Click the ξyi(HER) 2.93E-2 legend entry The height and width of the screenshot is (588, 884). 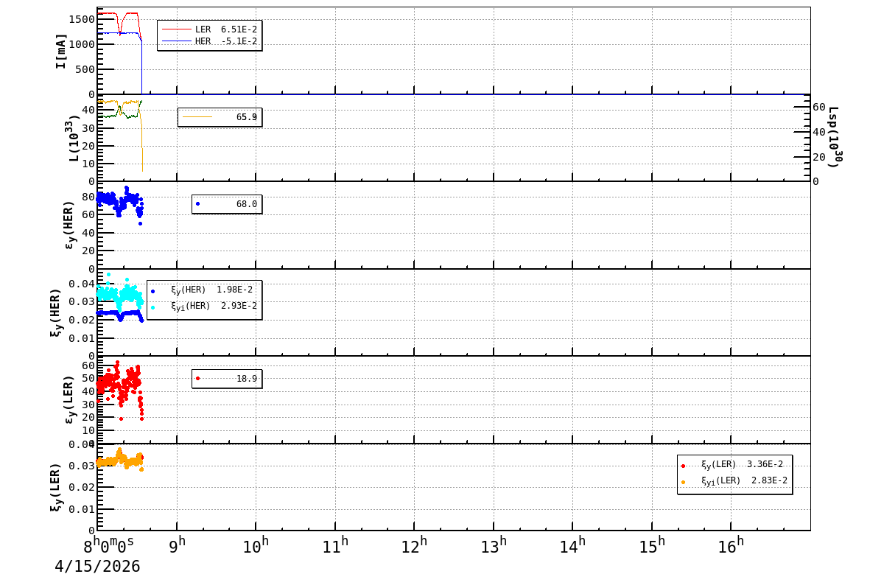click(204, 306)
